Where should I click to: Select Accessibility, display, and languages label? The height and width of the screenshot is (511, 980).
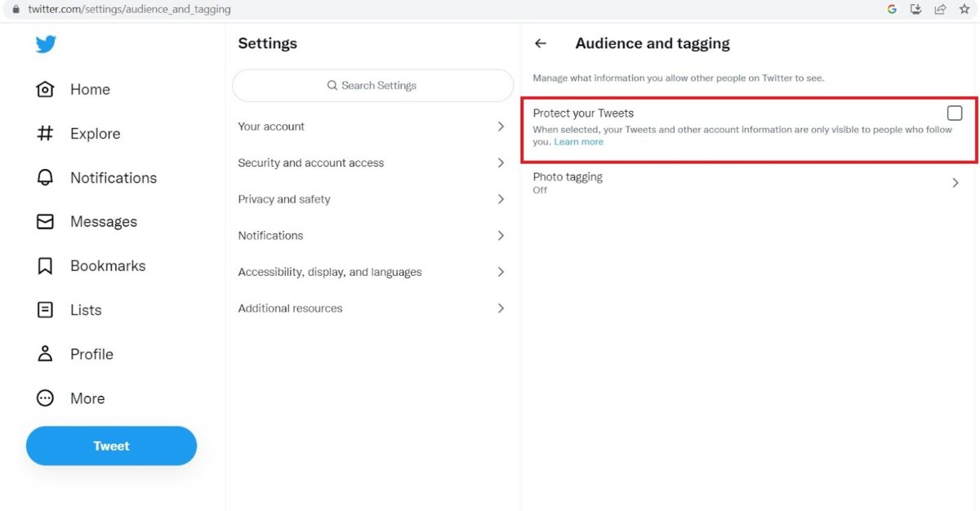330,272
